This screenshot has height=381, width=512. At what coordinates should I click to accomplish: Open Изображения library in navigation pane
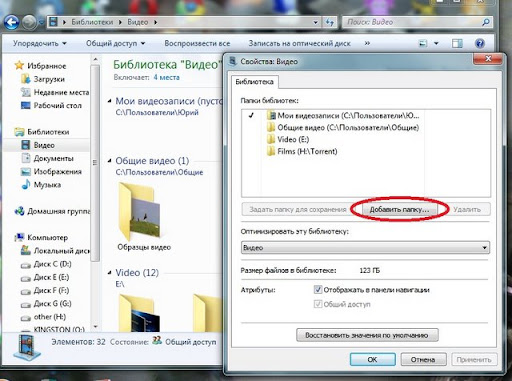pos(51,171)
